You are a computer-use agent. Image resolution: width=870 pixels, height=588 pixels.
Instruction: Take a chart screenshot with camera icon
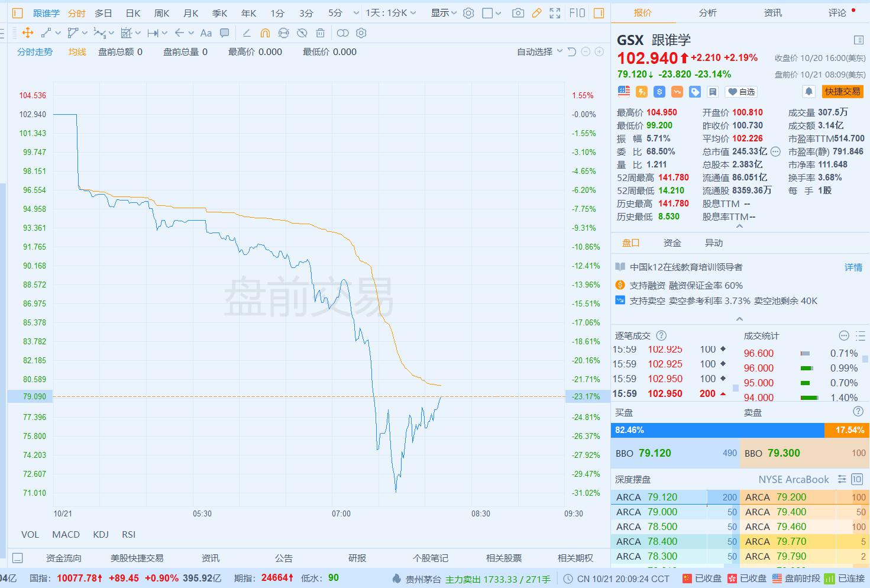coord(518,13)
